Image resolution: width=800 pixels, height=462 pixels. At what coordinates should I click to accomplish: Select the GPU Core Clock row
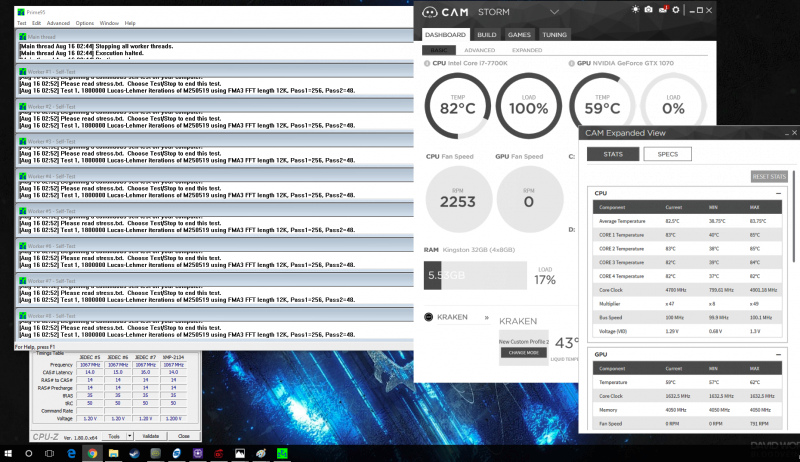687,396
